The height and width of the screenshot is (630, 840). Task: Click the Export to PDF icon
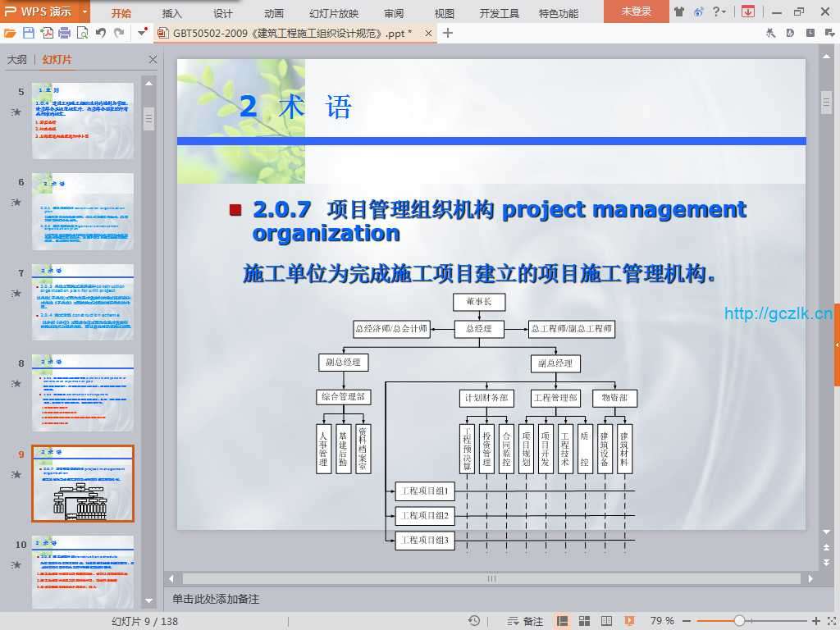[47, 33]
